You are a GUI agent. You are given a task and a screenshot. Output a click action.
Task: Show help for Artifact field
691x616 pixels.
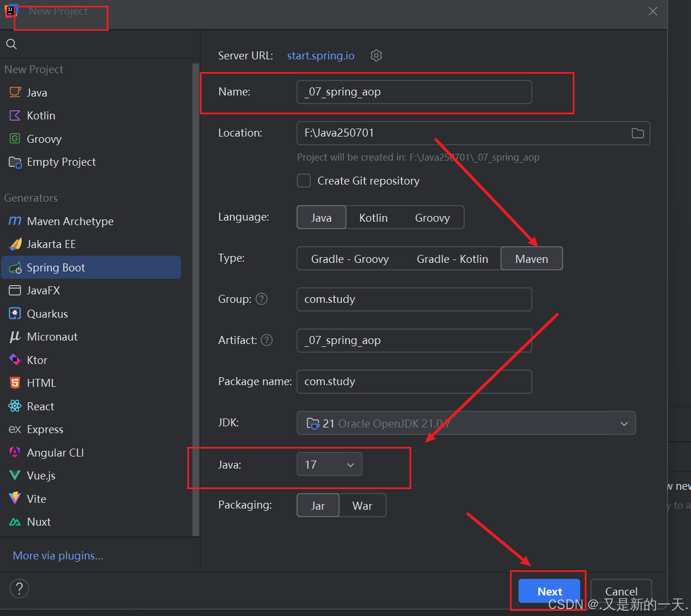pyautogui.click(x=267, y=340)
